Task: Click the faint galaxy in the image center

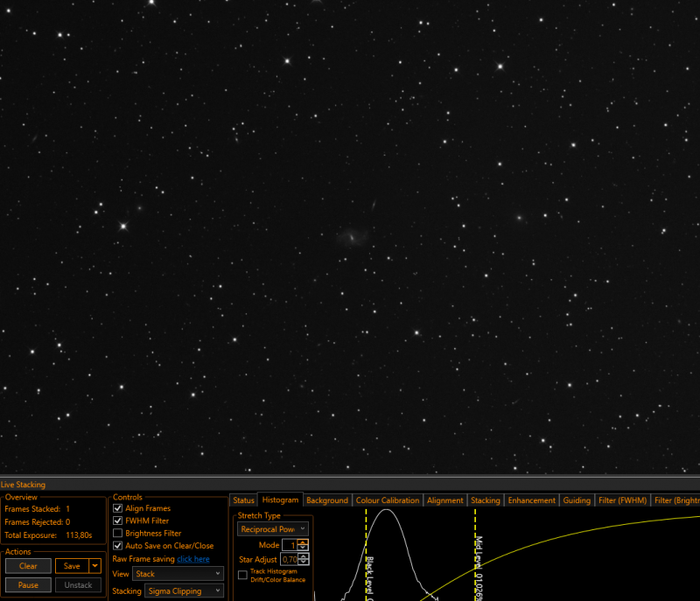Action: 353,237
